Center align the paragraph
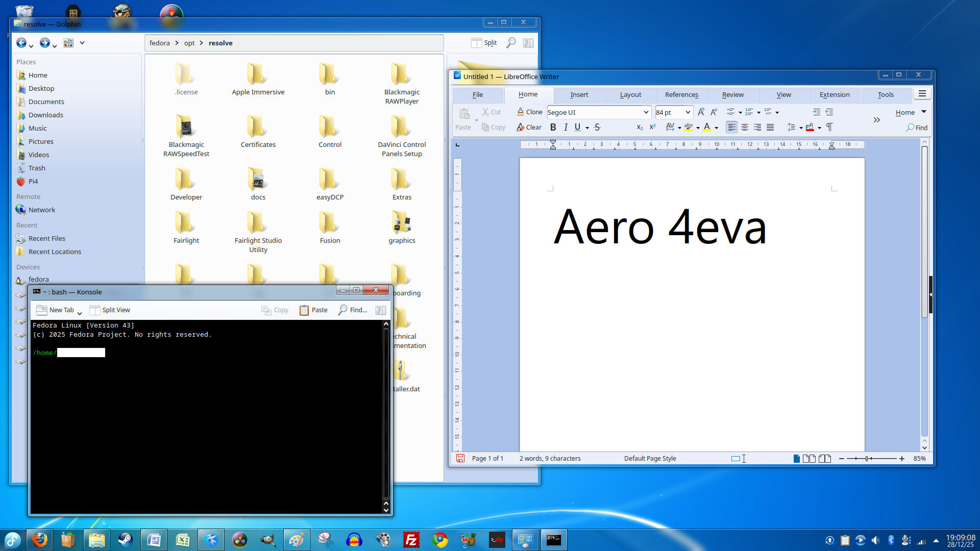 click(x=745, y=128)
